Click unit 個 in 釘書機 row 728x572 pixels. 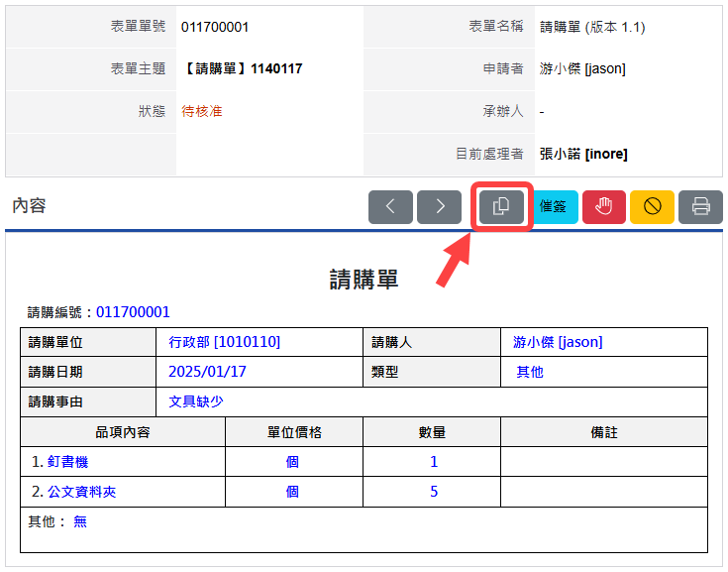pos(292,462)
